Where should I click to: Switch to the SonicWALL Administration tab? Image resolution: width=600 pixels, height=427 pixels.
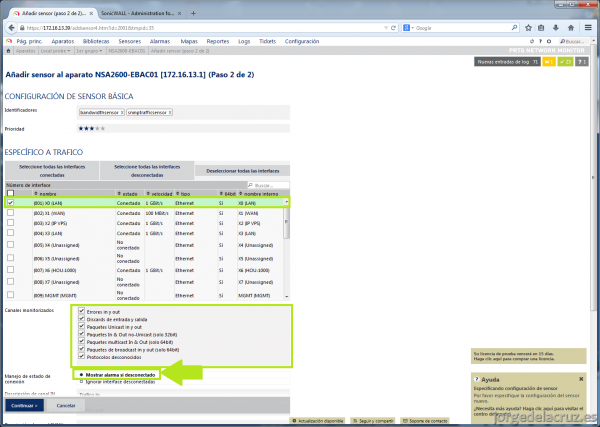click(138, 13)
